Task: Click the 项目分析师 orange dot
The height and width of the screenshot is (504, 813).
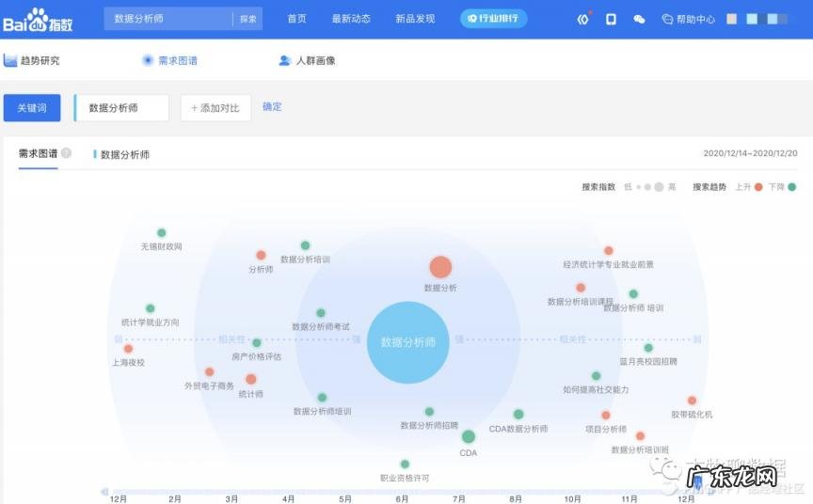Action: [x=606, y=415]
